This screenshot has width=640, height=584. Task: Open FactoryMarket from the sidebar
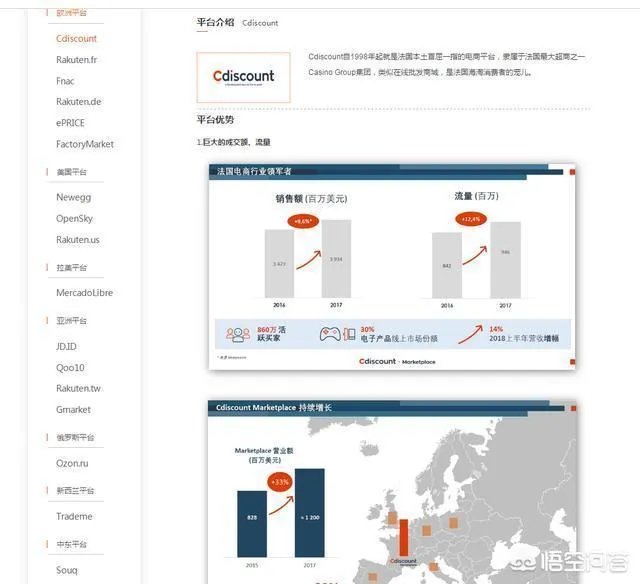click(x=85, y=144)
